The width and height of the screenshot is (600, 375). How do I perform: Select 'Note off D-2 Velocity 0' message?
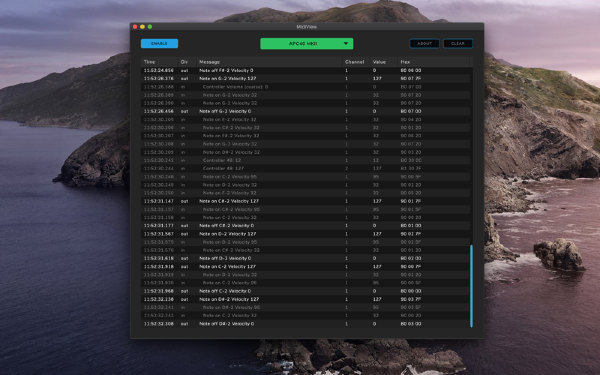click(x=225, y=258)
